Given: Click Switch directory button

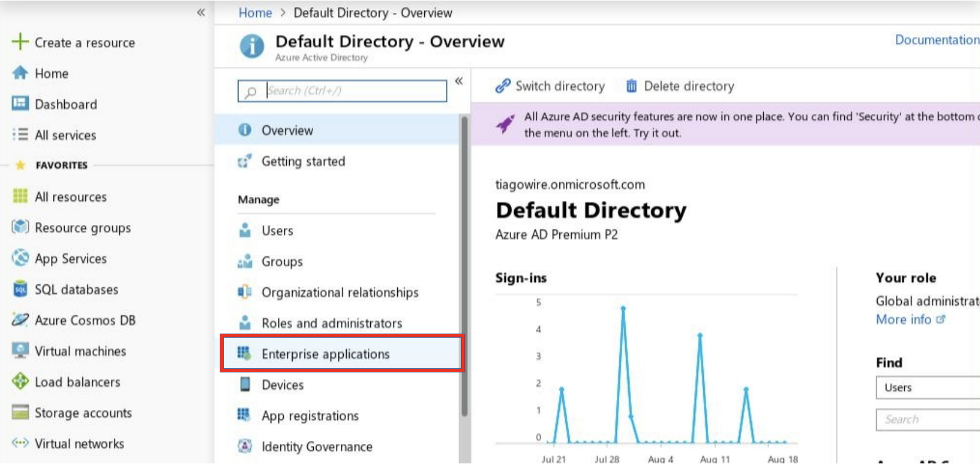Looking at the screenshot, I should click(550, 86).
